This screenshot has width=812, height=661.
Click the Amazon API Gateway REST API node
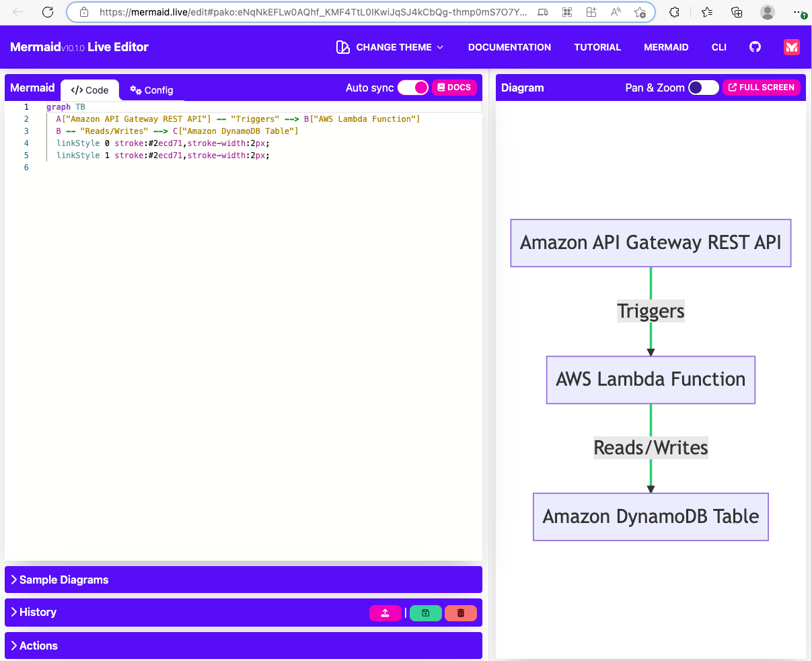651,243
